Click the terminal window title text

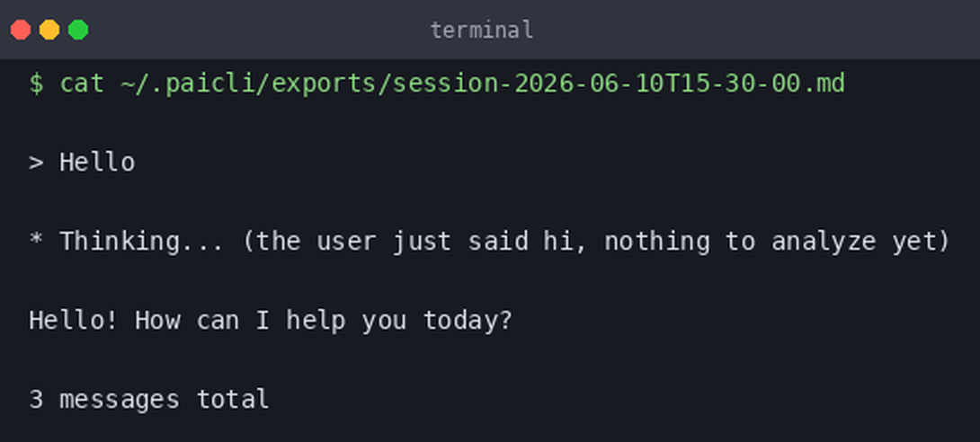481,30
